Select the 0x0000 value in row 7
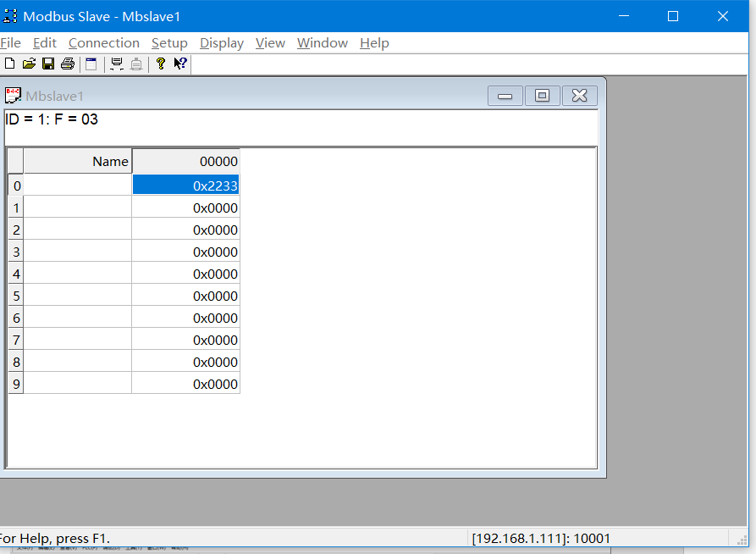 point(185,340)
